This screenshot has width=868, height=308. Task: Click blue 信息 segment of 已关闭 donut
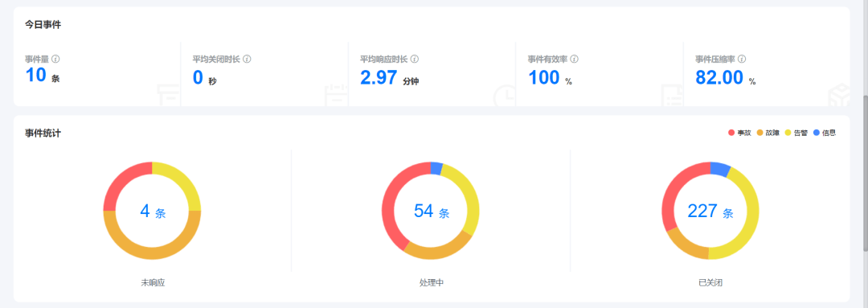pos(719,169)
